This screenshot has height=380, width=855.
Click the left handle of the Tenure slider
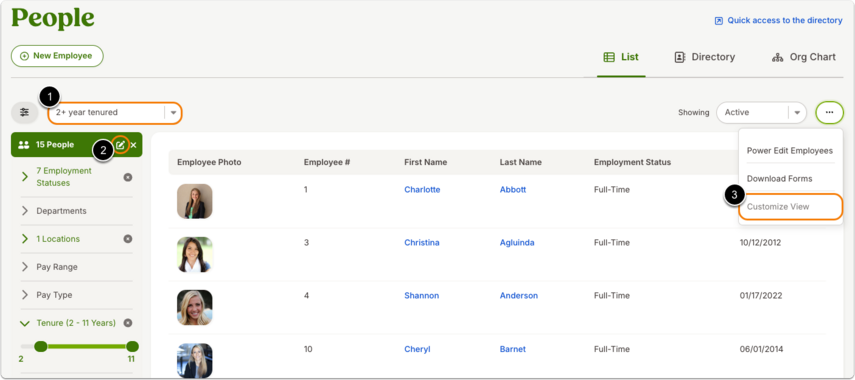pyautogui.click(x=40, y=346)
